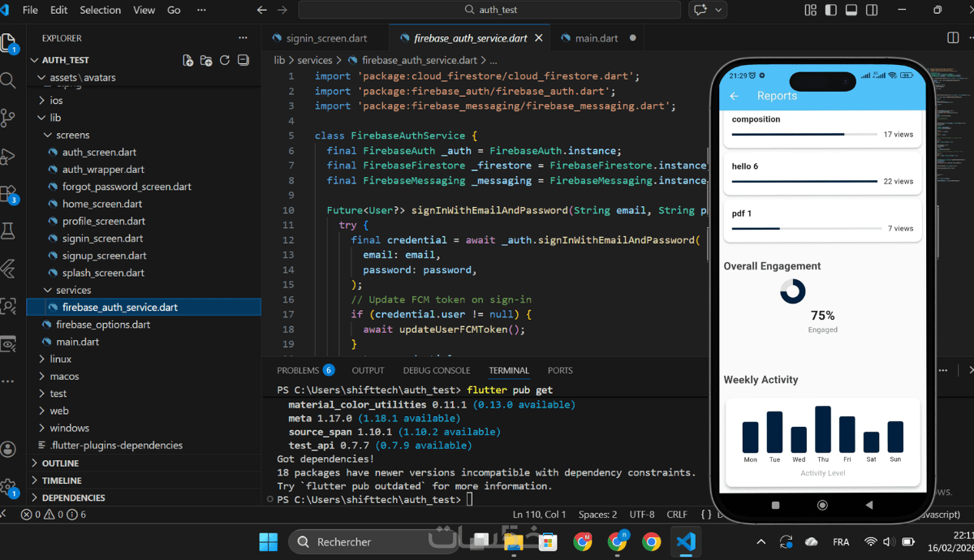Viewport: 974px width, 560px height.
Task: Click the New File icon in Explorer
Action: pyautogui.click(x=188, y=60)
